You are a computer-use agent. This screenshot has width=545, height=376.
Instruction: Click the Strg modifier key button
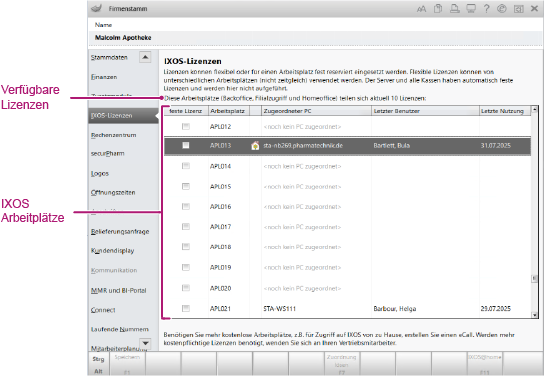pyautogui.click(x=98, y=359)
